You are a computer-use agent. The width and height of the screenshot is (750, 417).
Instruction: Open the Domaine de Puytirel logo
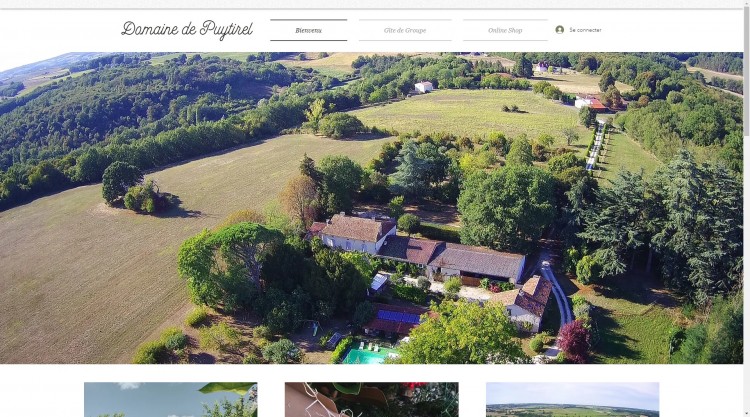[187, 30]
